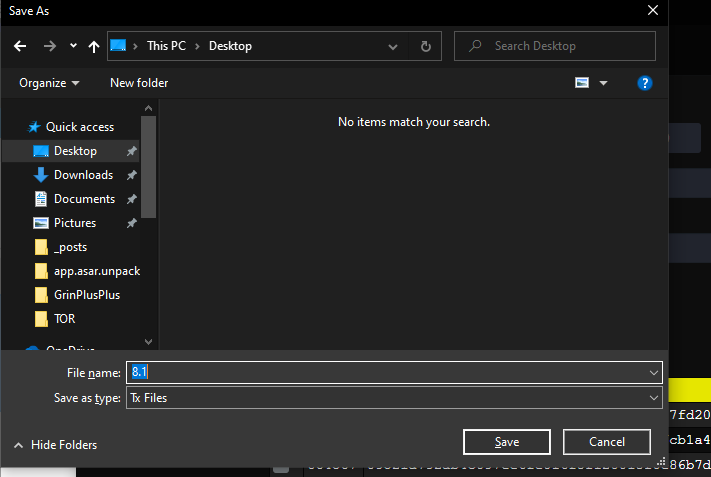Open Documents in the navigation pane
Viewport: 711px width, 477px height.
84,199
